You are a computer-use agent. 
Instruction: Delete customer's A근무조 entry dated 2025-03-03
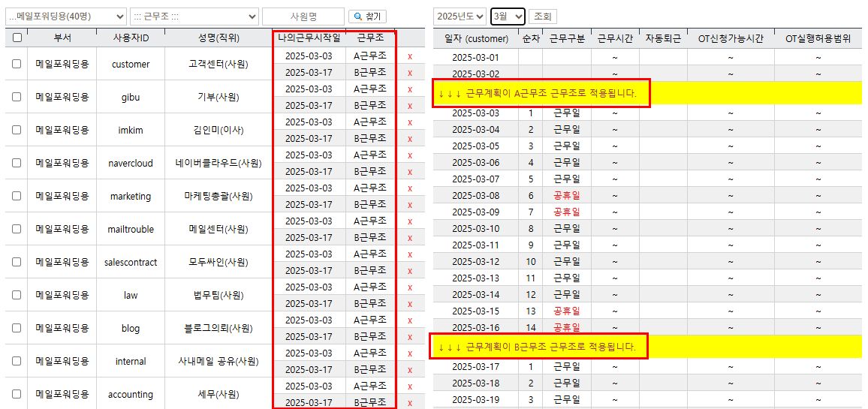click(x=409, y=56)
